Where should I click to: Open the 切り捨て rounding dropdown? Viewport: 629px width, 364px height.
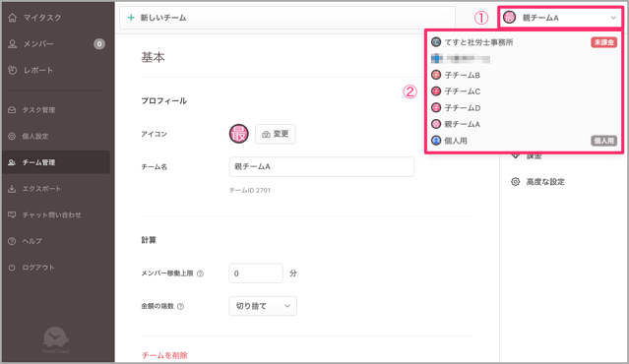click(x=263, y=306)
